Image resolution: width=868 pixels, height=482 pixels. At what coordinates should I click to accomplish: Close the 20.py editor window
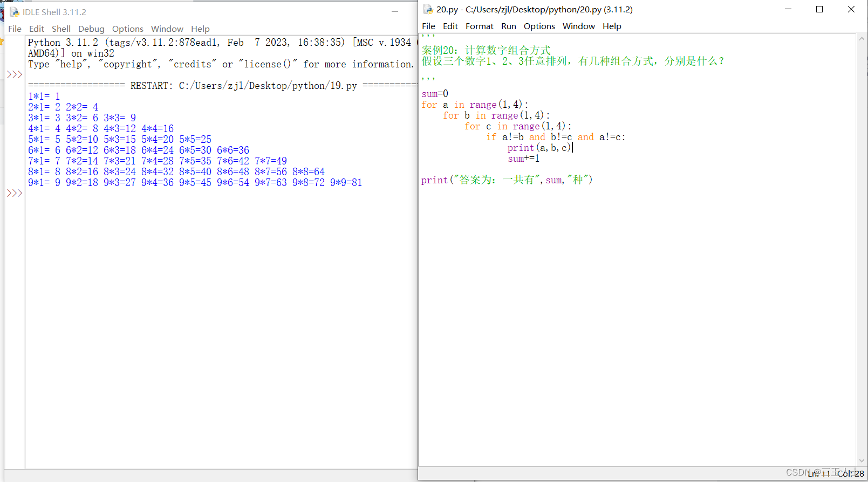point(851,9)
